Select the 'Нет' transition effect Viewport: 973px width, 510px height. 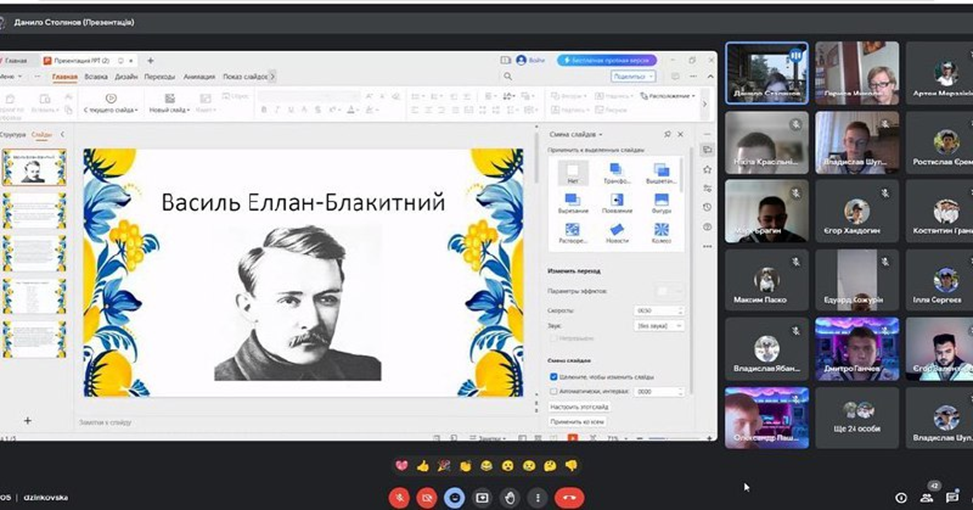point(573,172)
